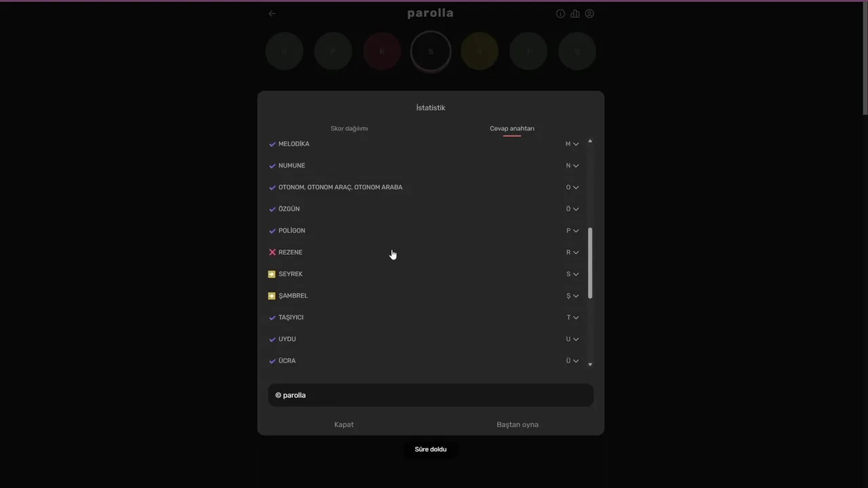The image size is (868, 488).
Task: Open the user profile icon
Action: pos(589,14)
